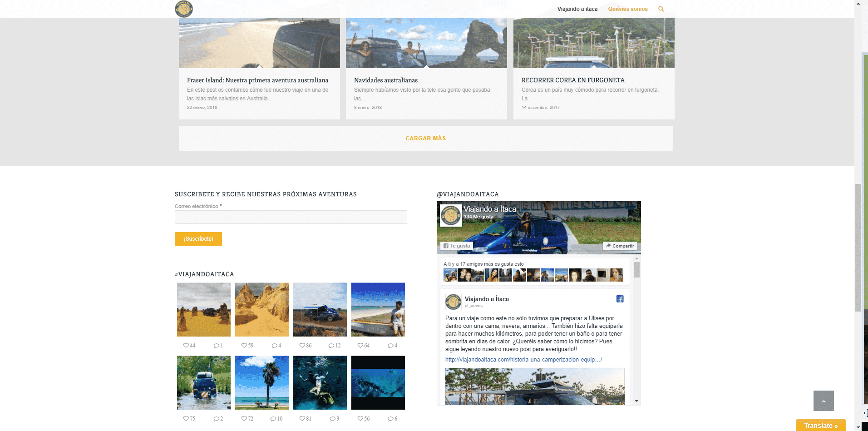This screenshot has height=431, width=868.
Task: Click heart icon with 81 likes
Action: [x=302, y=419]
